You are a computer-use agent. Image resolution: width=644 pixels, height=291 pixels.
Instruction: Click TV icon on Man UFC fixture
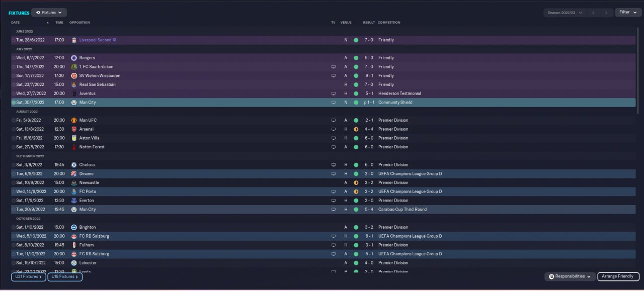click(x=333, y=121)
